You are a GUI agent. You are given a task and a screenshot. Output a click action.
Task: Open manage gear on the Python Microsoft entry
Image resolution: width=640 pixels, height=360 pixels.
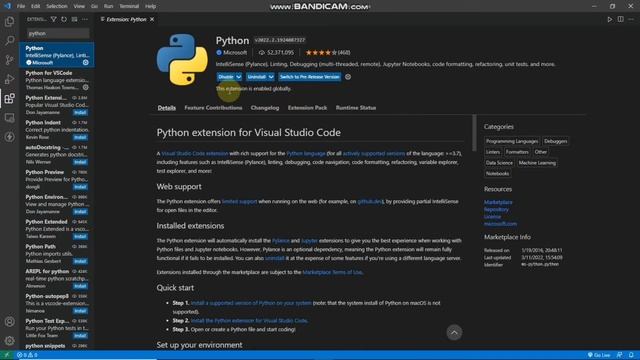pyautogui.click(x=86, y=62)
